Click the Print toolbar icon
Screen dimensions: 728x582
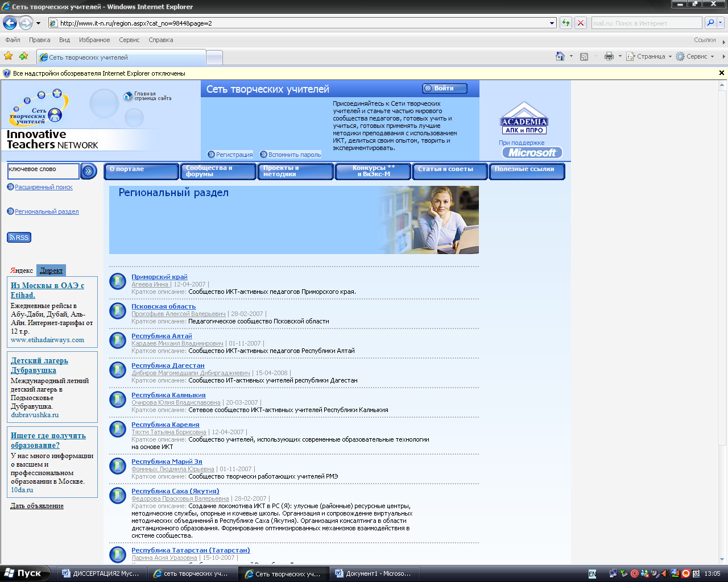click(x=609, y=56)
